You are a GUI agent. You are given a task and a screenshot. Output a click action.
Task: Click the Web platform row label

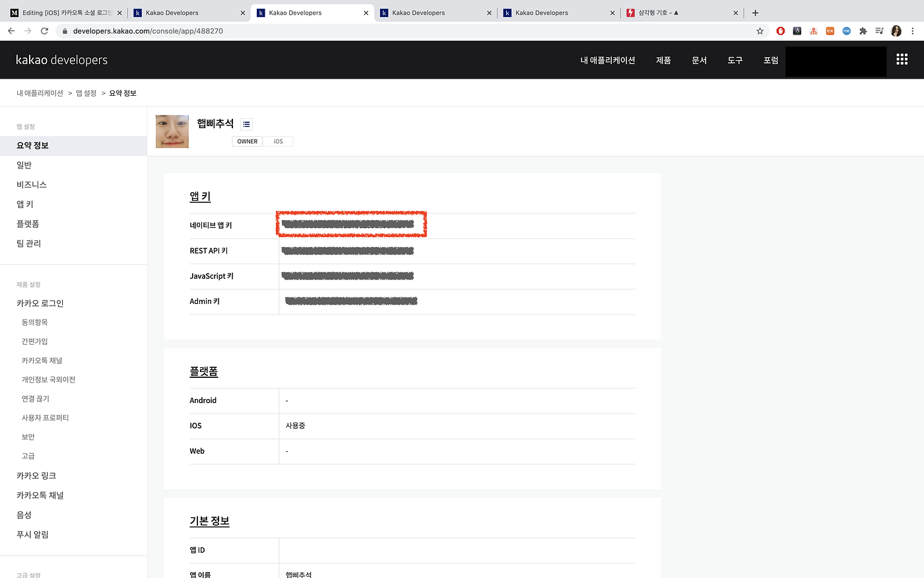click(197, 451)
